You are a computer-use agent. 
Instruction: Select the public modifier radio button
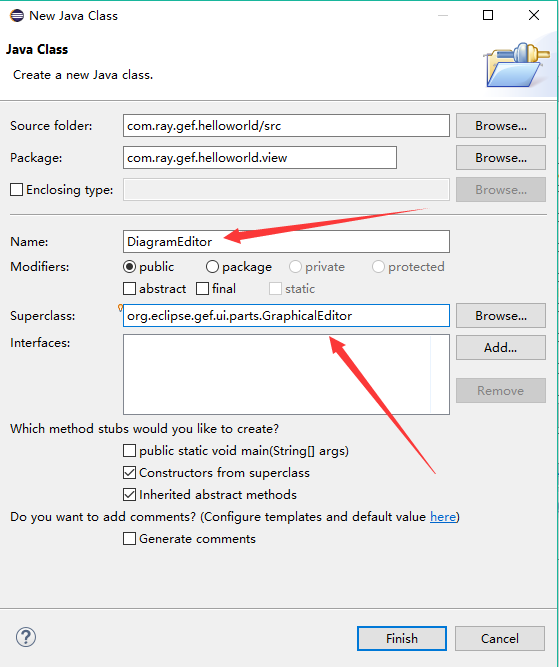pyautogui.click(x=129, y=267)
